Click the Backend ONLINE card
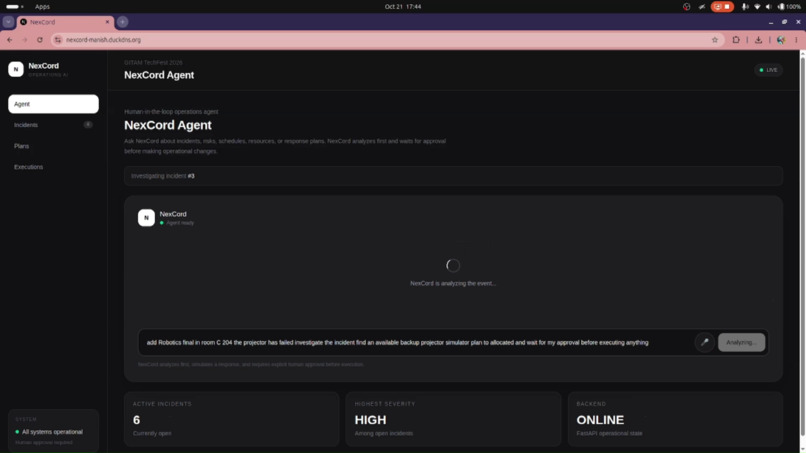Viewport: 806px width, 453px height. pos(675,419)
